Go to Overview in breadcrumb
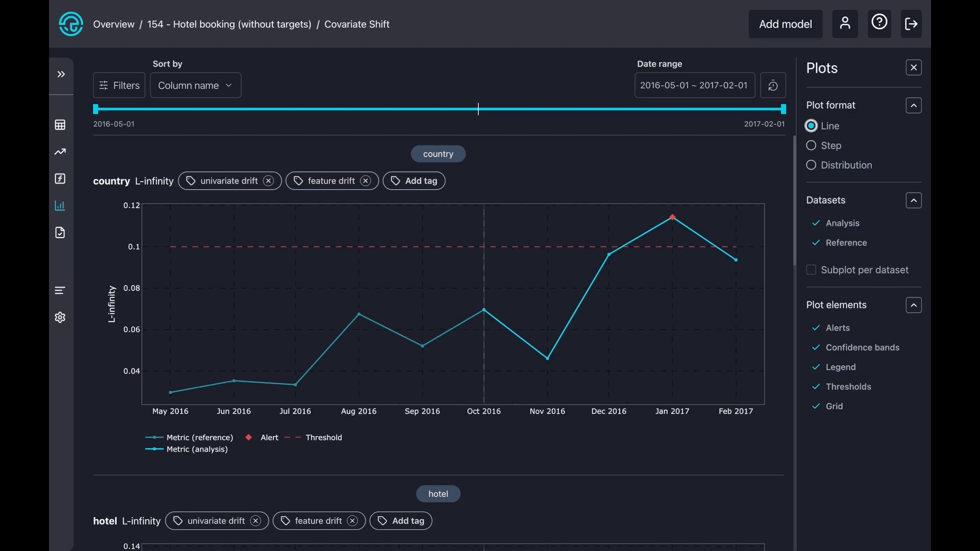The height and width of the screenshot is (551, 980). click(113, 24)
